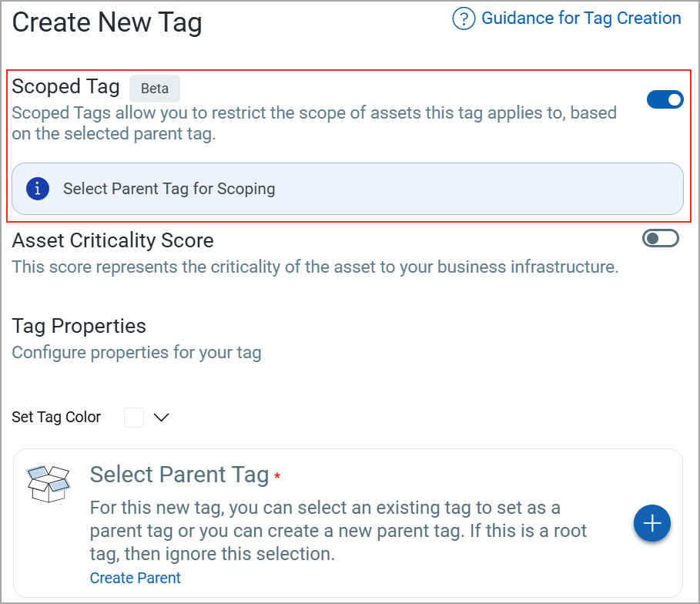Click the blue info icon in the scoping banner

tap(38, 188)
